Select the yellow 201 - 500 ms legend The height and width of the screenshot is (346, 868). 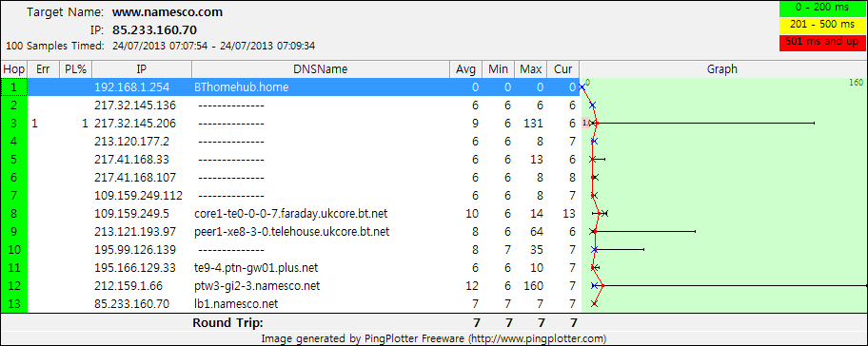tap(821, 25)
